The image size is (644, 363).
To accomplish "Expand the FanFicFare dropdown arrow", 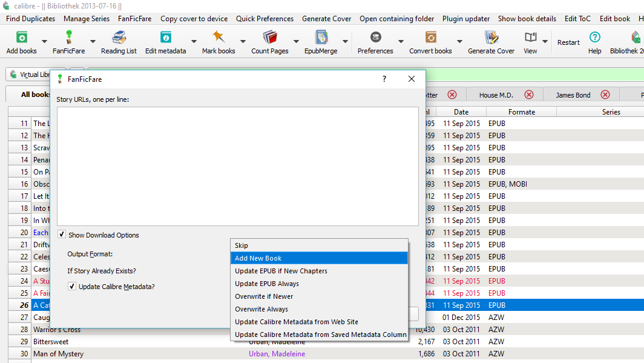I will coord(93,41).
